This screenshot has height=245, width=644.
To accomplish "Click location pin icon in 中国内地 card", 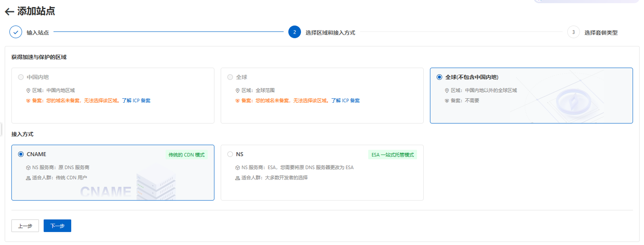I will pos(28,91).
